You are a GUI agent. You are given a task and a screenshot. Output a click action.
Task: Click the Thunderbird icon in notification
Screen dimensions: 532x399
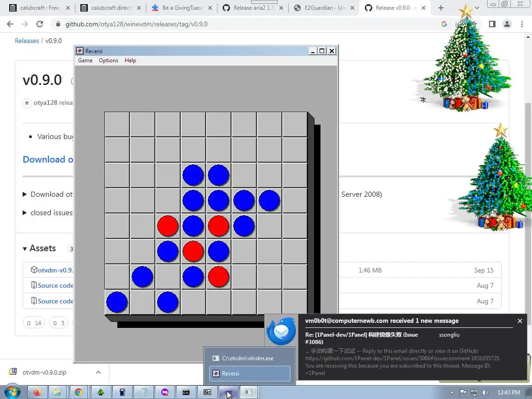(281, 331)
